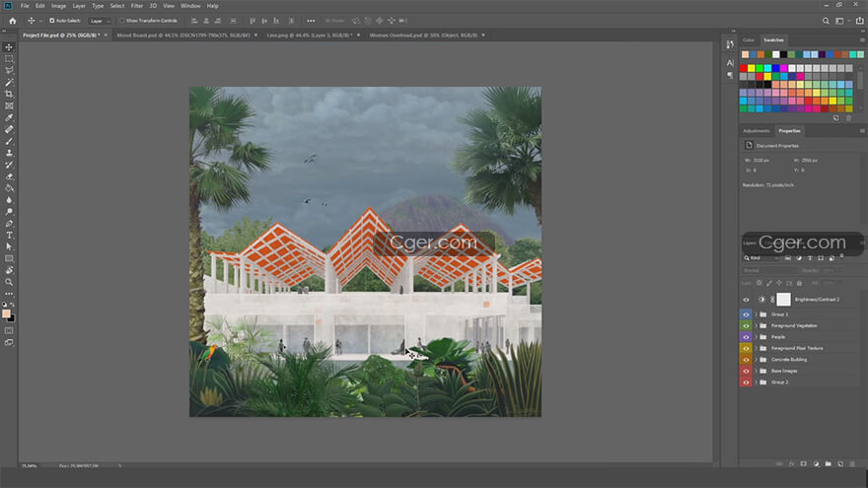The height and width of the screenshot is (488, 868).
Task: Hide the Brightness/Contrast 2 layer
Action: click(746, 300)
